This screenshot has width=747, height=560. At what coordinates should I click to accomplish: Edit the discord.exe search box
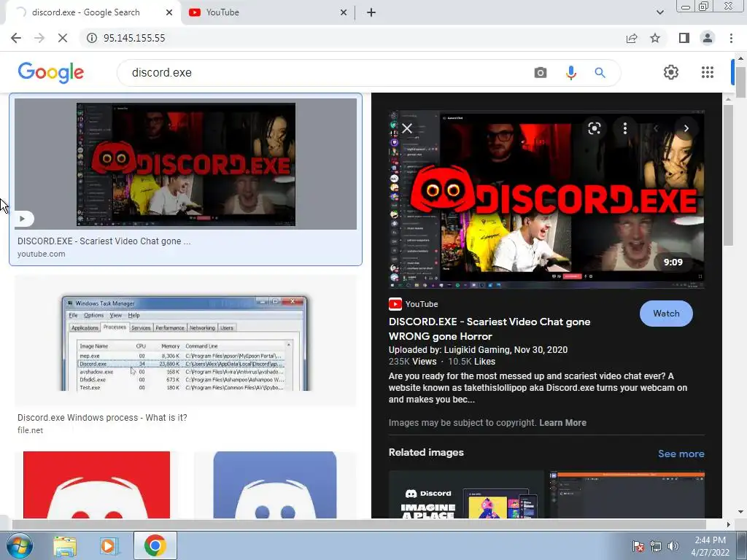click(x=324, y=72)
